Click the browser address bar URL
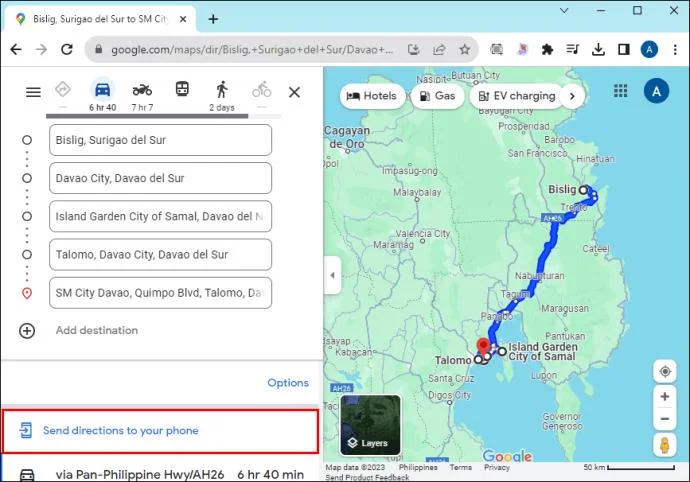 [252, 50]
